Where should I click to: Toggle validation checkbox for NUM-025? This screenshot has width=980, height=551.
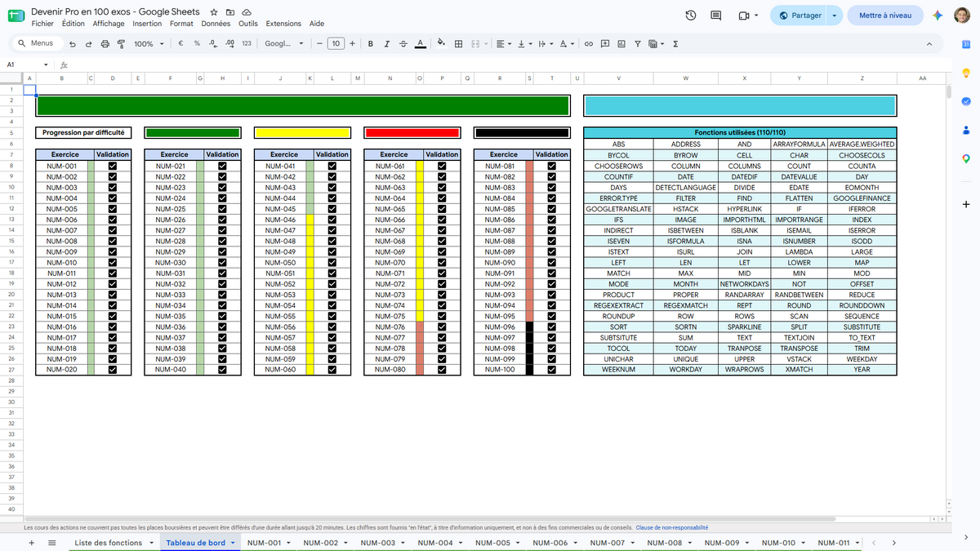coord(222,209)
